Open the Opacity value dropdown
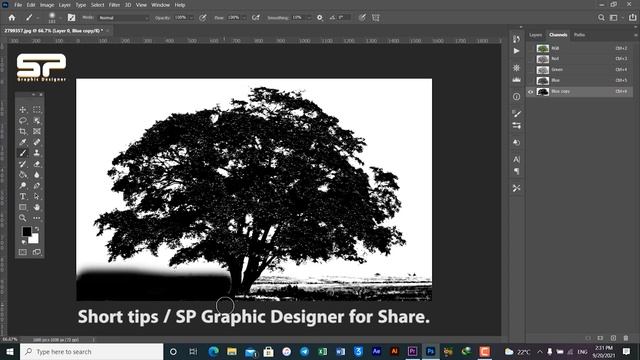This screenshot has height=360, width=640. 191,18
